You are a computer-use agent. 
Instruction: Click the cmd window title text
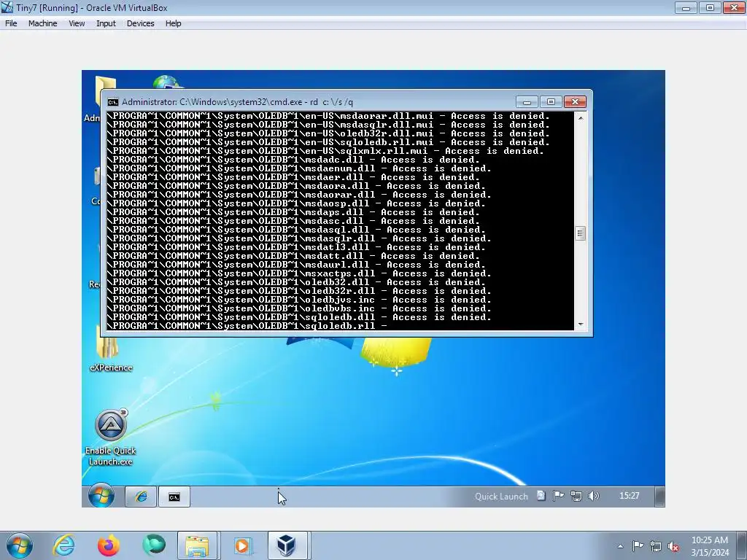[237, 102]
